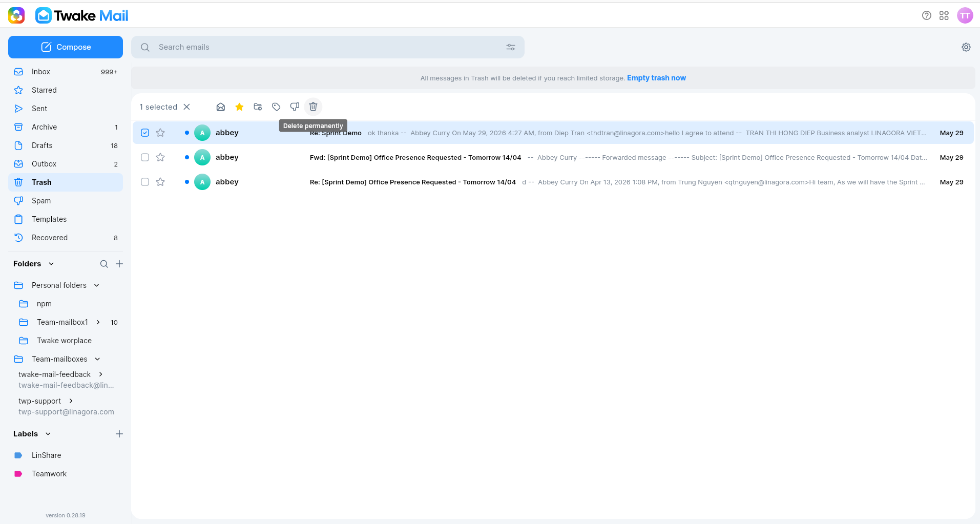Expand twp-support mailbox arrow

pos(71,401)
